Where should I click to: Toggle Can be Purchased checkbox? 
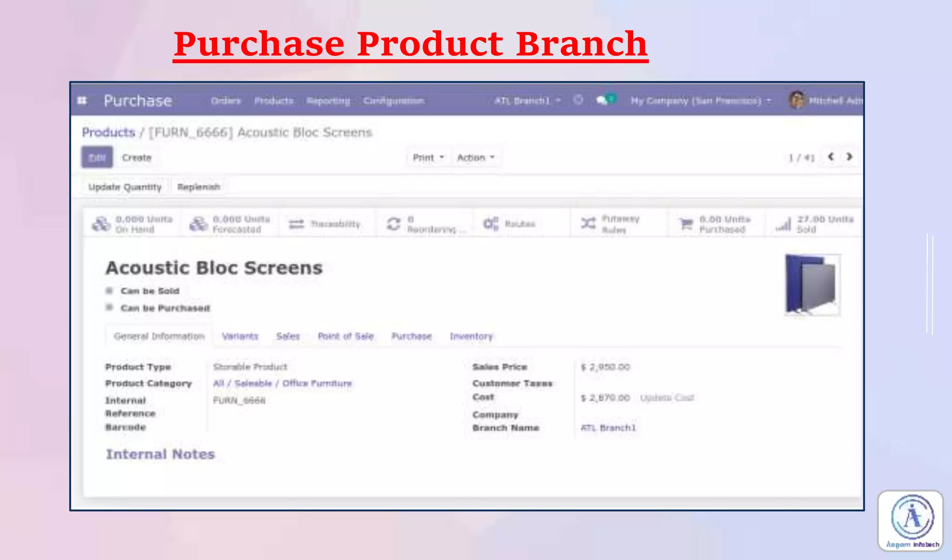109,308
